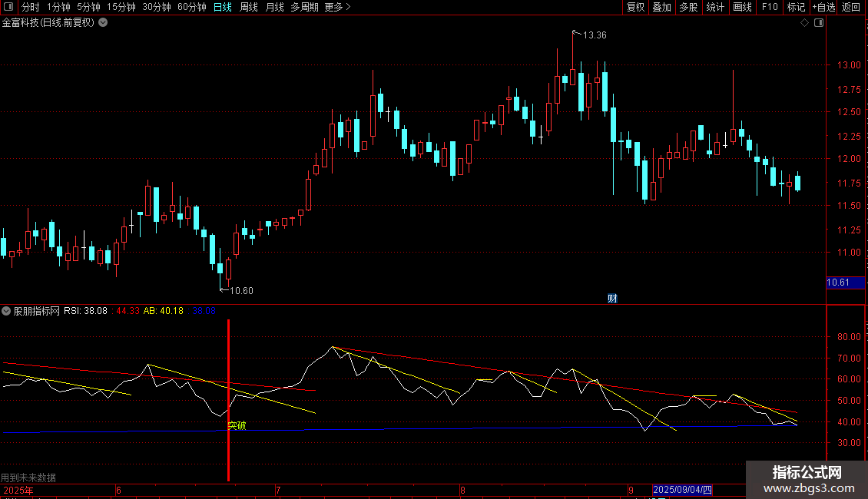Image resolution: width=868 pixels, height=499 pixels.
Task: Click the 11.50 price axis label
Action: 849,205
